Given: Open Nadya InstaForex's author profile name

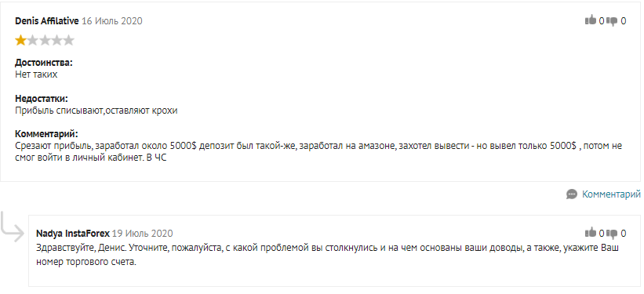Looking at the screenshot, I should (73, 233).
